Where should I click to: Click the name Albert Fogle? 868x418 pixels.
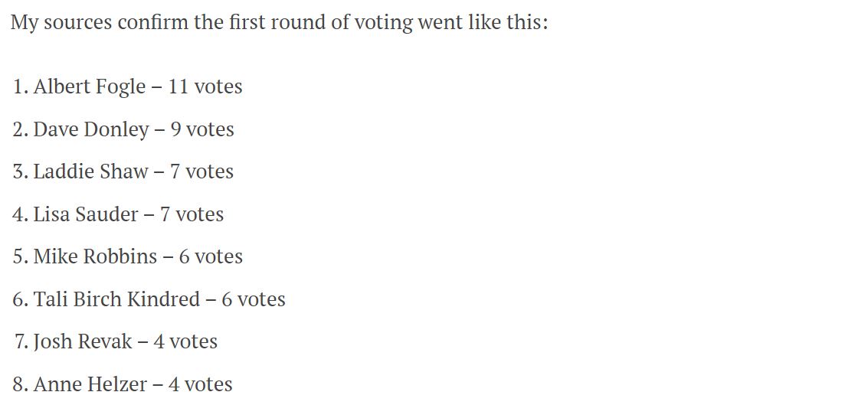click(89, 87)
